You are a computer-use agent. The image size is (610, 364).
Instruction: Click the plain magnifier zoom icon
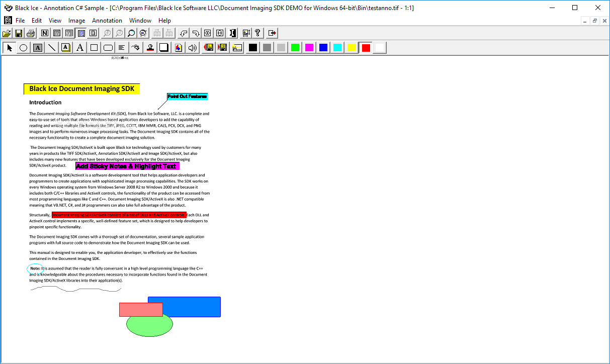coord(131,33)
